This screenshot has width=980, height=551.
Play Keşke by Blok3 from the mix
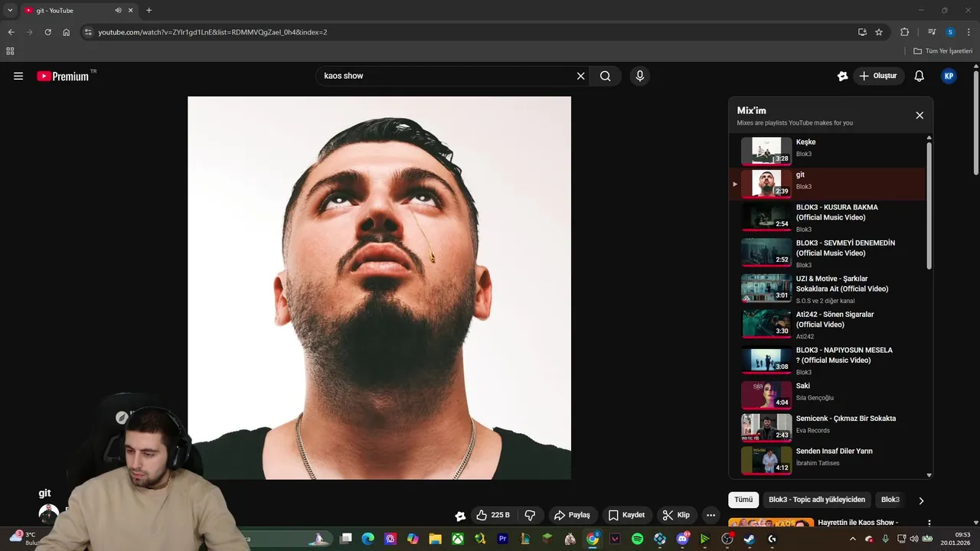point(827,151)
